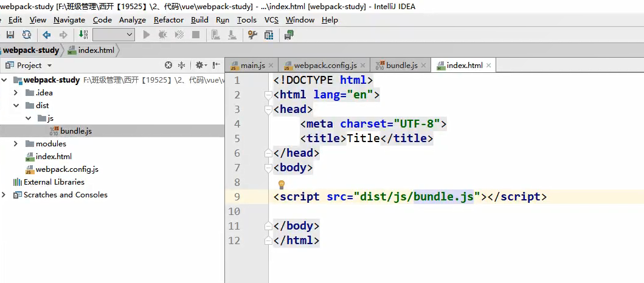Image resolution: width=644 pixels, height=283 pixels.
Task: Click the "bundle.js" text in the script src
Action: pyautogui.click(x=443, y=197)
